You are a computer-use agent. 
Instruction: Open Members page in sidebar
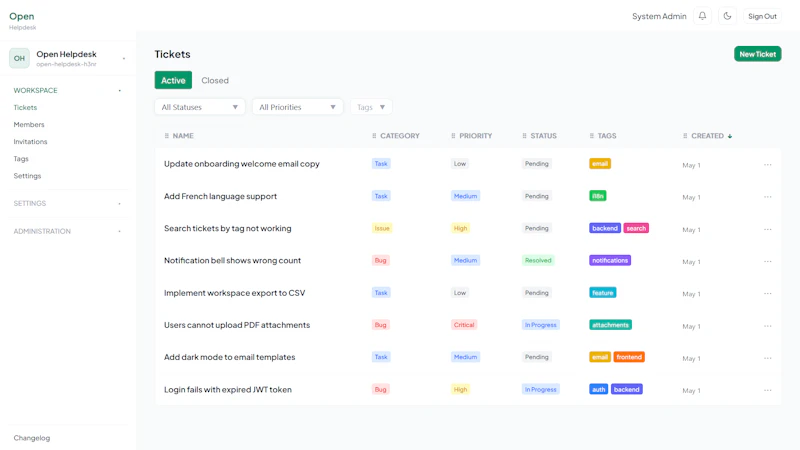click(x=29, y=124)
